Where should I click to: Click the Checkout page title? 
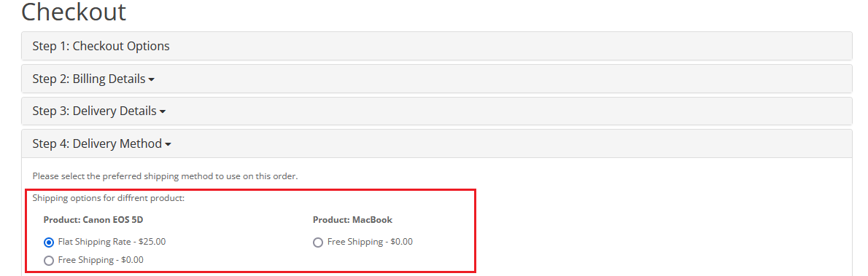click(74, 12)
